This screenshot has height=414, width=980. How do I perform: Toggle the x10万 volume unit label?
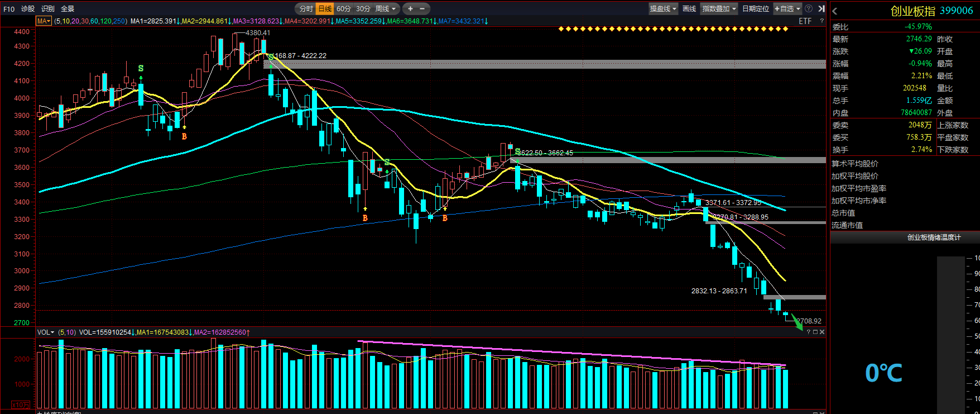pos(20,405)
